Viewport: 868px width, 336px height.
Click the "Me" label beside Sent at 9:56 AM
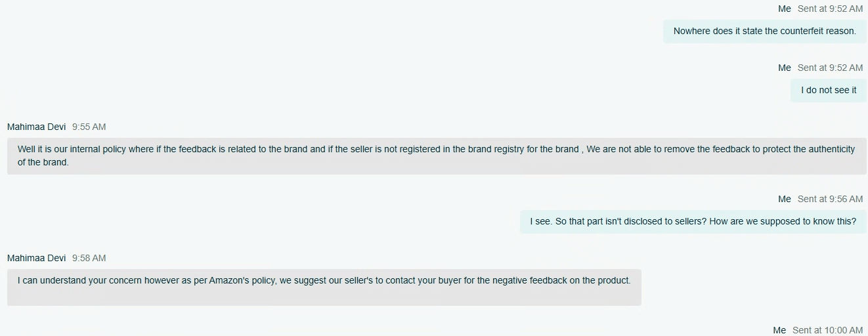785,199
